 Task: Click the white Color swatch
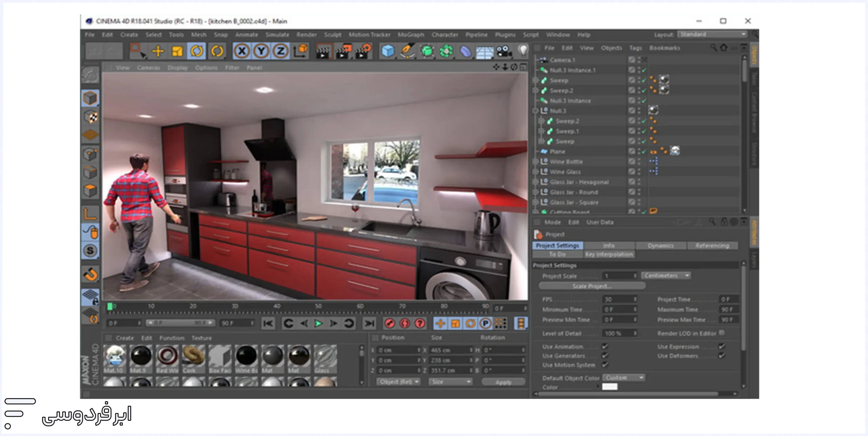coord(610,386)
